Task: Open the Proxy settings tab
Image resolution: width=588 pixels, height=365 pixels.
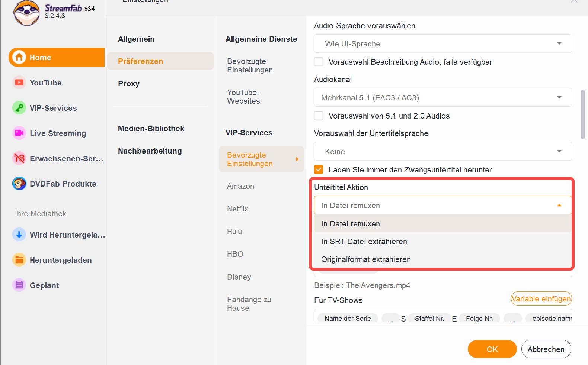Action: 129,83
